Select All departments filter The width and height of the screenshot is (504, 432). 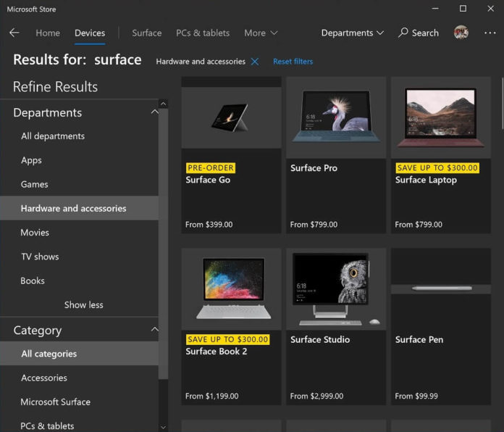tap(79, 136)
